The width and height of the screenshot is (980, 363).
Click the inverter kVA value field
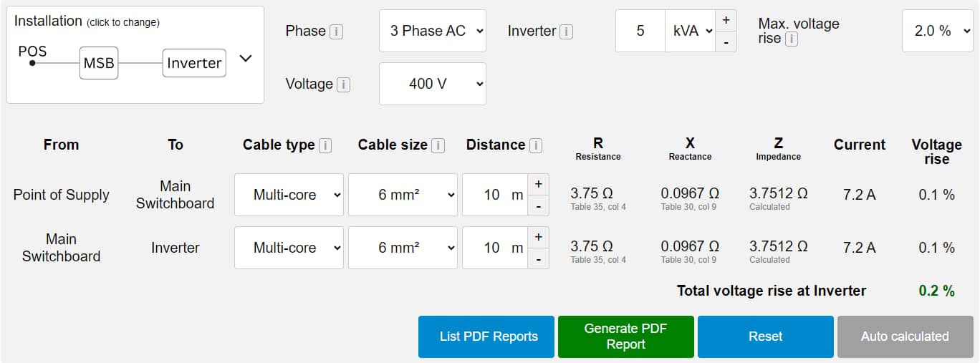(x=640, y=31)
